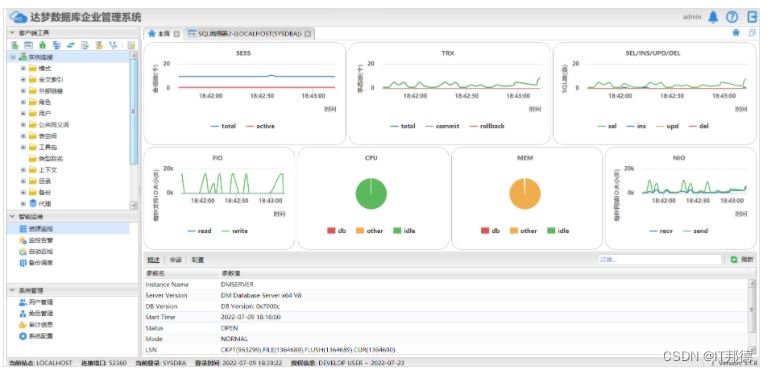Viewport: 768px width, 372px height.
Task: Toggle write legend in FIO chart
Action: point(235,231)
